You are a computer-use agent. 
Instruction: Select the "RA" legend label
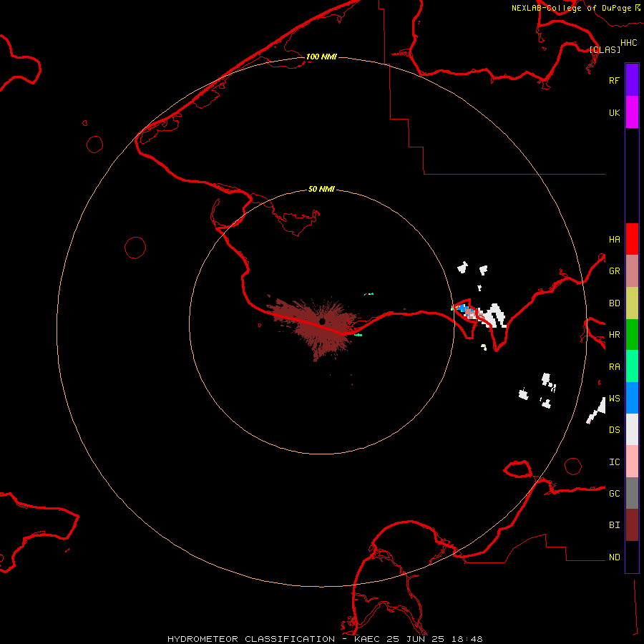(614, 367)
